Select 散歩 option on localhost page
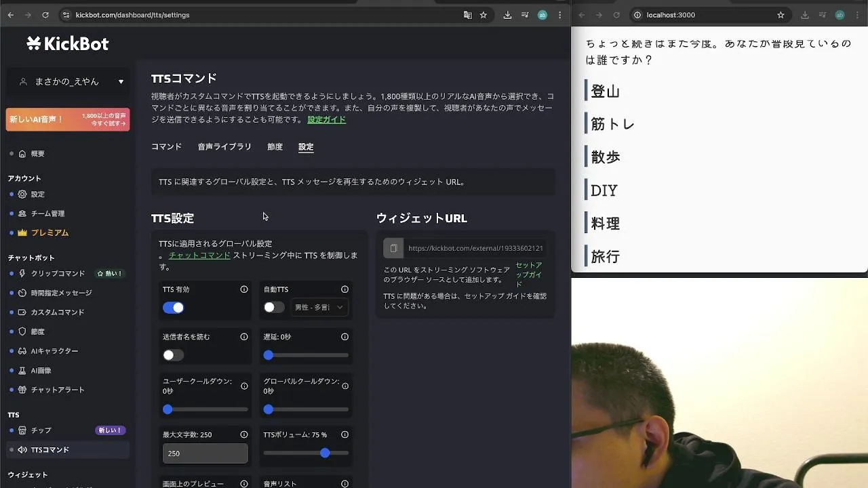The height and width of the screenshot is (488, 868). click(x=605, y=157)
